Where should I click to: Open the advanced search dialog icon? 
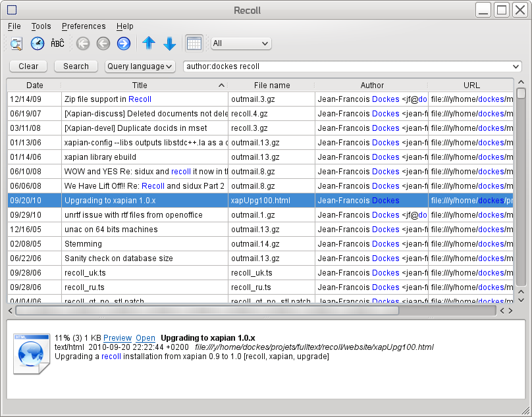(16, 44)
